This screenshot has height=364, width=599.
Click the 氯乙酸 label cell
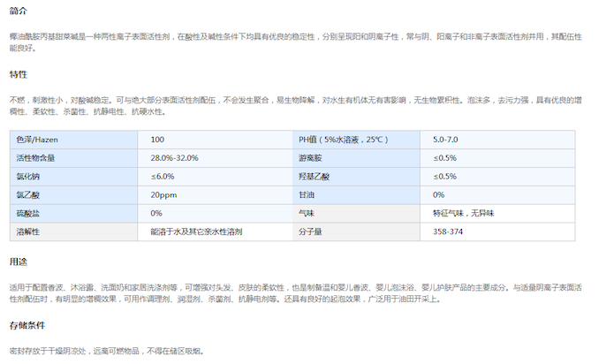click(73, 194)
